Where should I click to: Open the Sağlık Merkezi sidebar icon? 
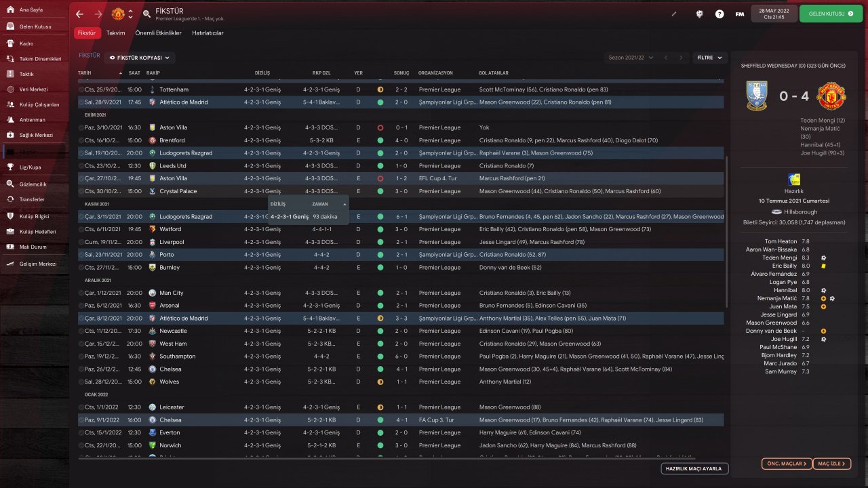tap(11, 135)
